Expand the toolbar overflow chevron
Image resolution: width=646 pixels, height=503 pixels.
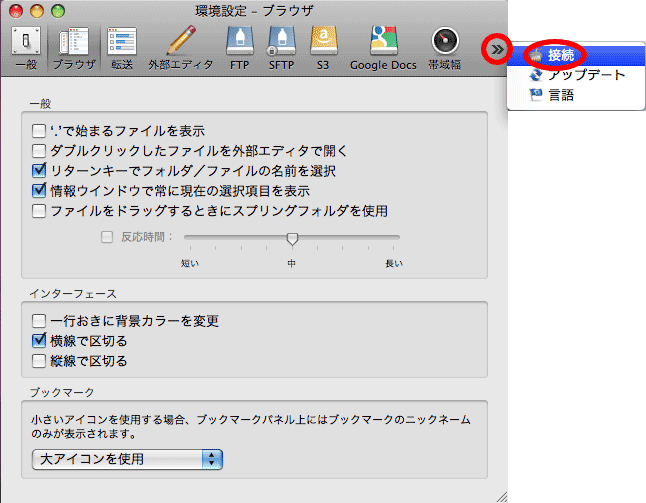(497, 50)
